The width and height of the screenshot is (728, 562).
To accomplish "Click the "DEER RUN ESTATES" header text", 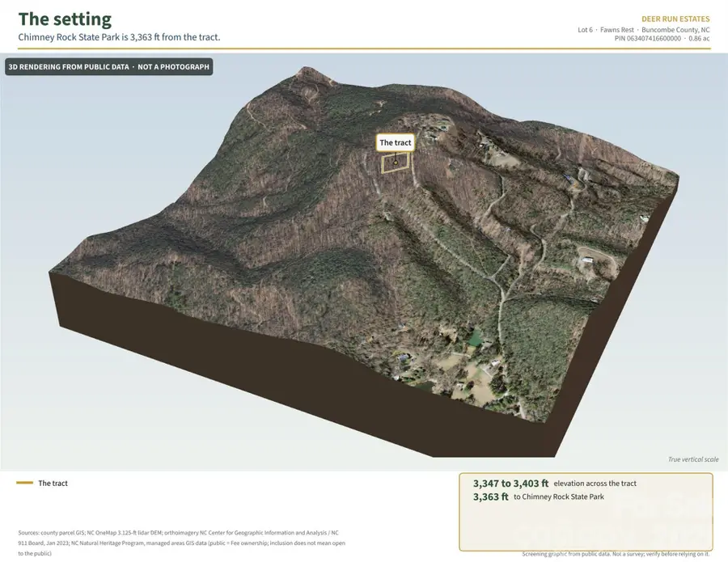I will coord(675,19).
